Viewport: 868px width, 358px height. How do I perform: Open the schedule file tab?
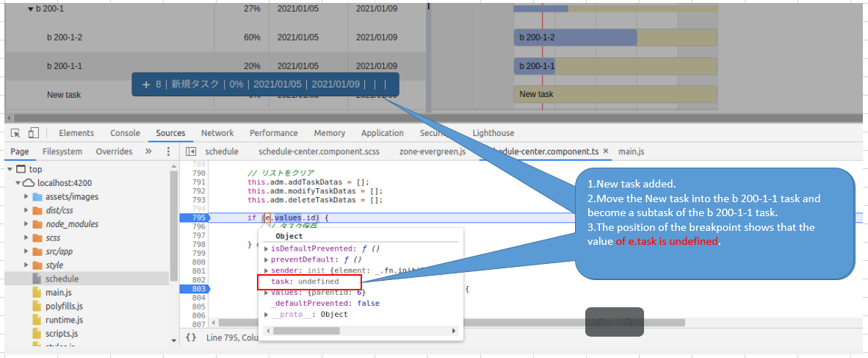pyautogui.click(x=222, y=151)
